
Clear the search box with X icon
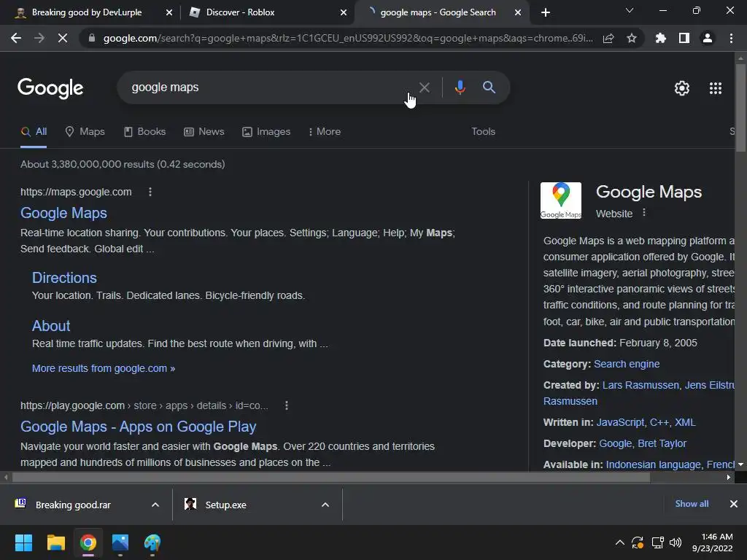pyautogui.click(x=424, y=87)
